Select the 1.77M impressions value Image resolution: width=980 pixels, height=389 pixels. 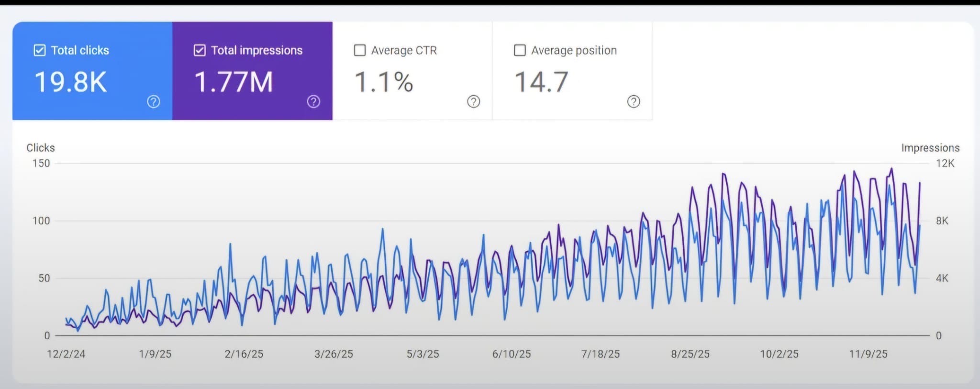[x=234, y=82]
